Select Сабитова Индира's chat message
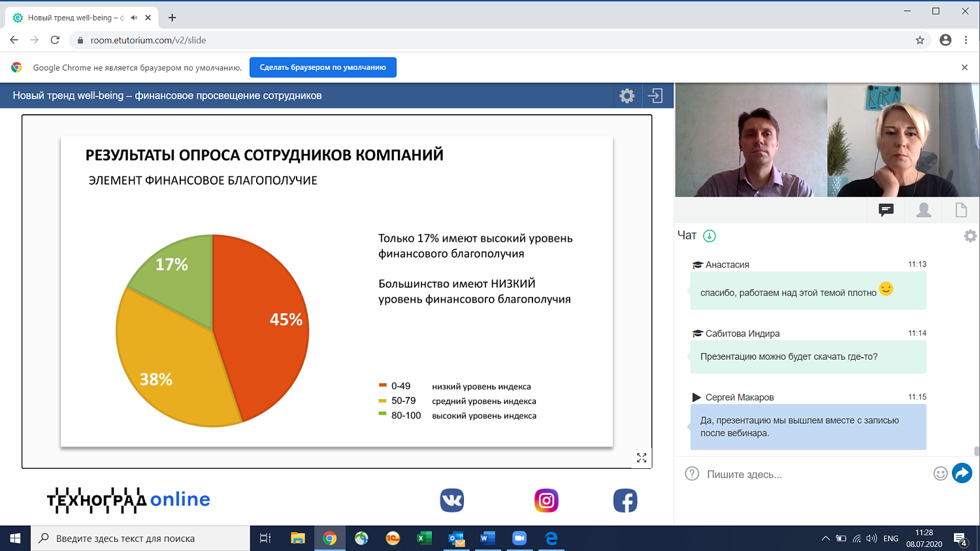Image resolution: width=980 pixels, height=551 pixels. click(x=808, y=357)
